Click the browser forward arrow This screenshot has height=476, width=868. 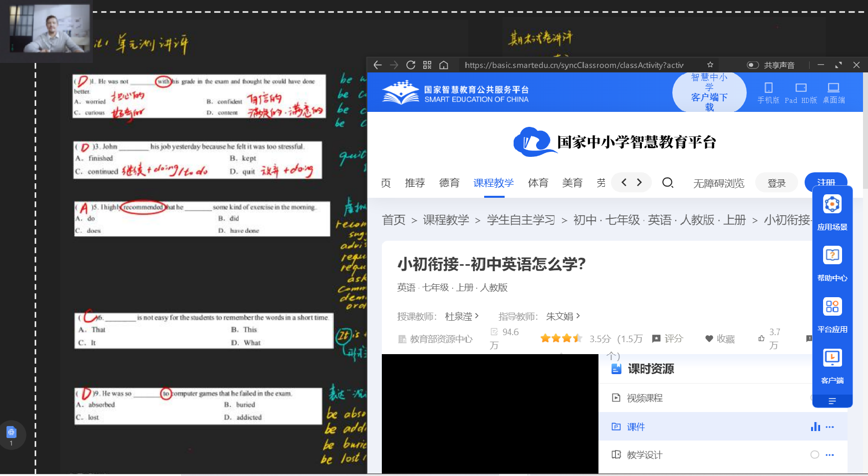pos(394,65)
